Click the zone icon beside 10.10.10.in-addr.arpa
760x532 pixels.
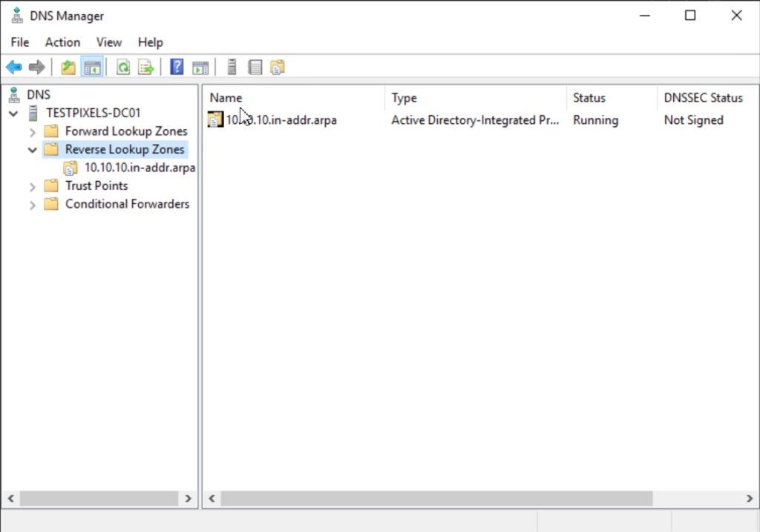point(215,119)
